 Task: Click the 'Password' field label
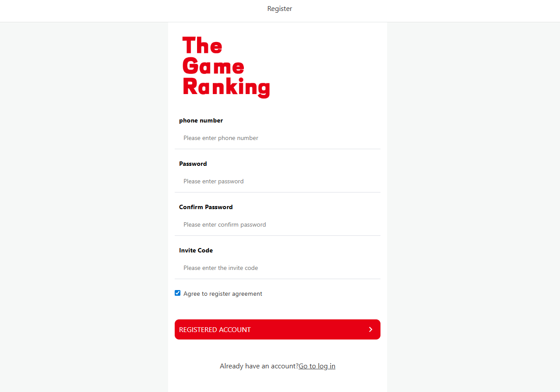[x=193, y=164]
